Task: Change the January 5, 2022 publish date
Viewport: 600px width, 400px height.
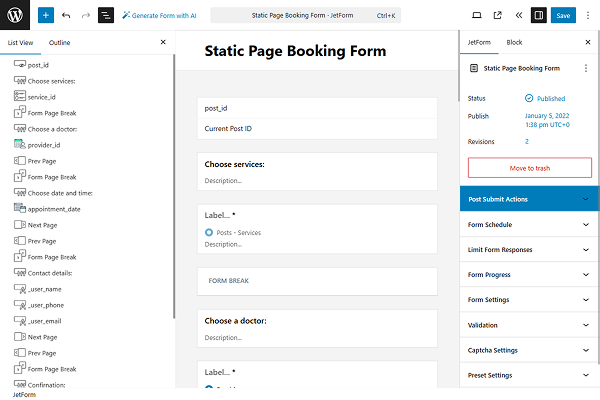Action: click(x=547, y=120)
